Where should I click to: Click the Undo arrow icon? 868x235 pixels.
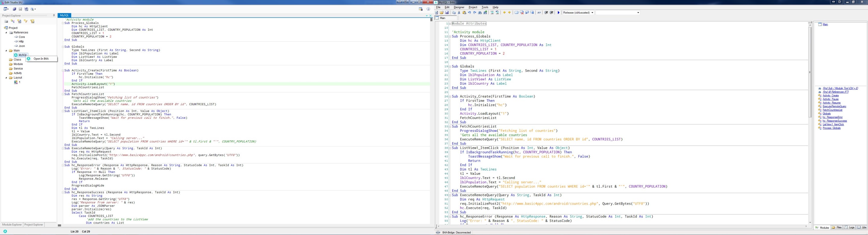point(469,13)
